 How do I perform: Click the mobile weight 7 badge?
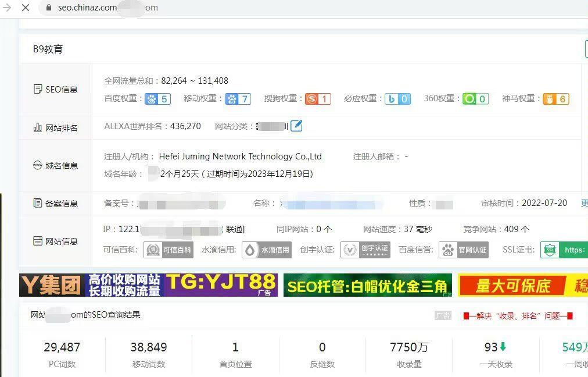(238, 99)
